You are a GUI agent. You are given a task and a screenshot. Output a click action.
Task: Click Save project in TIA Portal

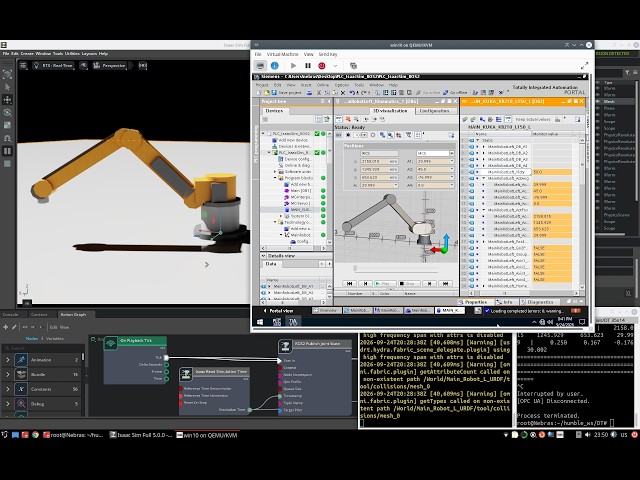tap(286, 93)
